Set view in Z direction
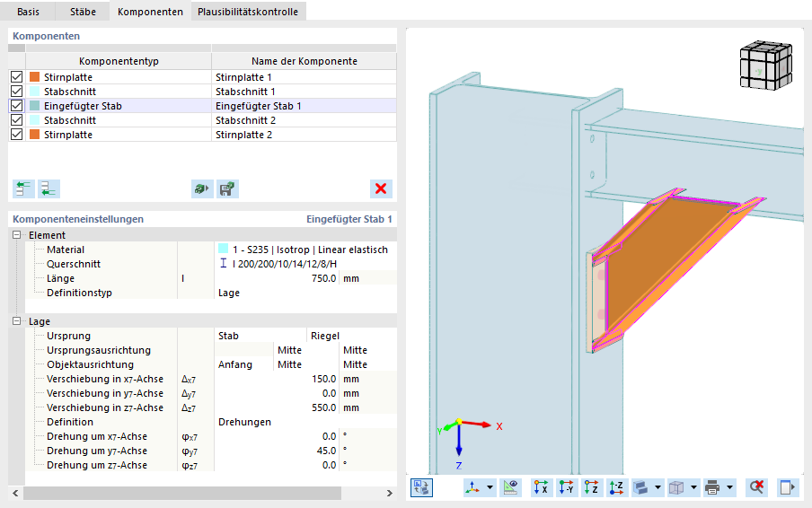 tap(591, 487)
